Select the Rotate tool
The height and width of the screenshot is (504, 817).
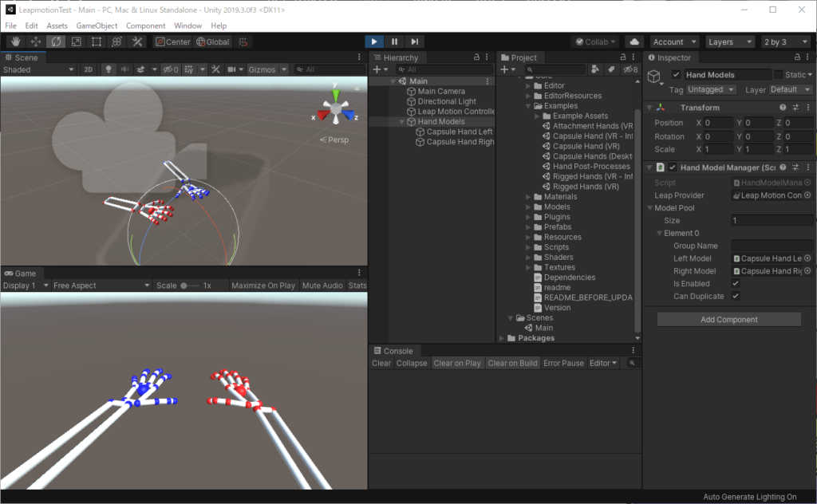tap(56, 41)
